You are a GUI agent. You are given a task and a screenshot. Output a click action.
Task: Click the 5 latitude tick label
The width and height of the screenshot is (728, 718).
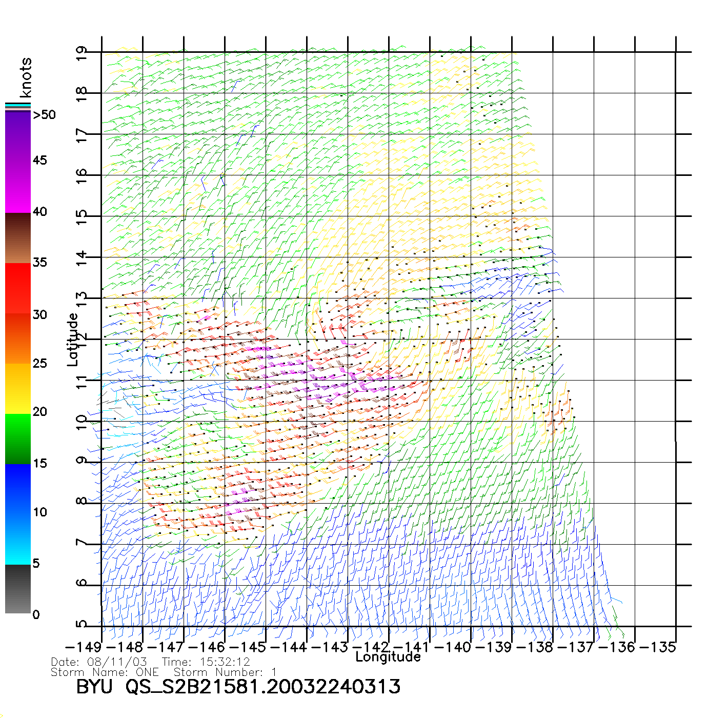[82, 625]
